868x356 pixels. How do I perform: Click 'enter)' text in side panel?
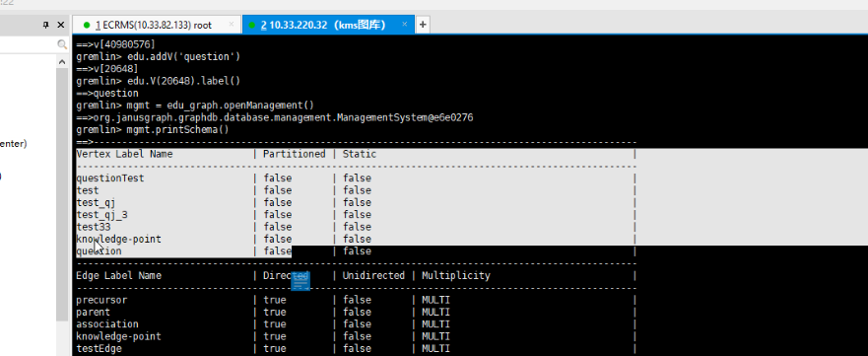tap(13, 144)
